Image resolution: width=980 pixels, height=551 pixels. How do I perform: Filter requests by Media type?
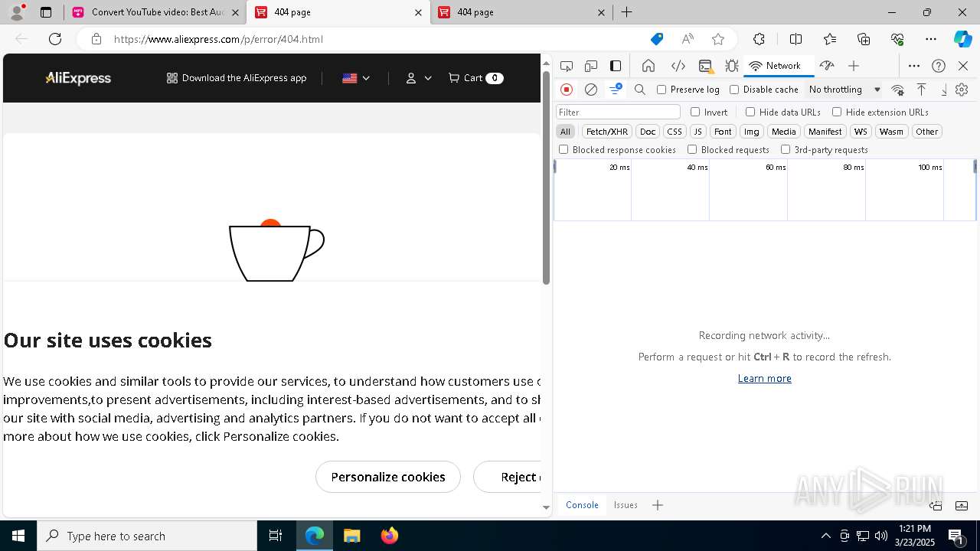point(784,132)
